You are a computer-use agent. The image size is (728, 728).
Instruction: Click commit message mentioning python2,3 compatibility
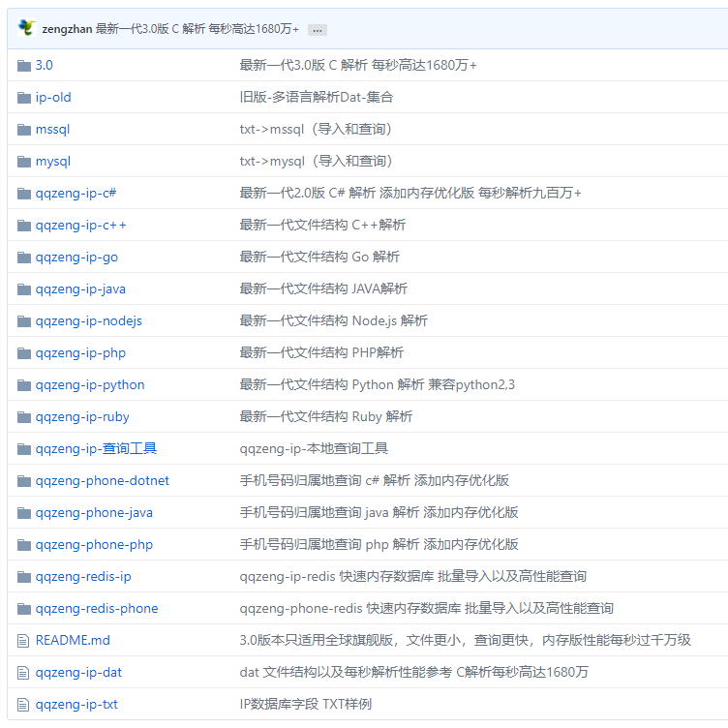point(377,384)
